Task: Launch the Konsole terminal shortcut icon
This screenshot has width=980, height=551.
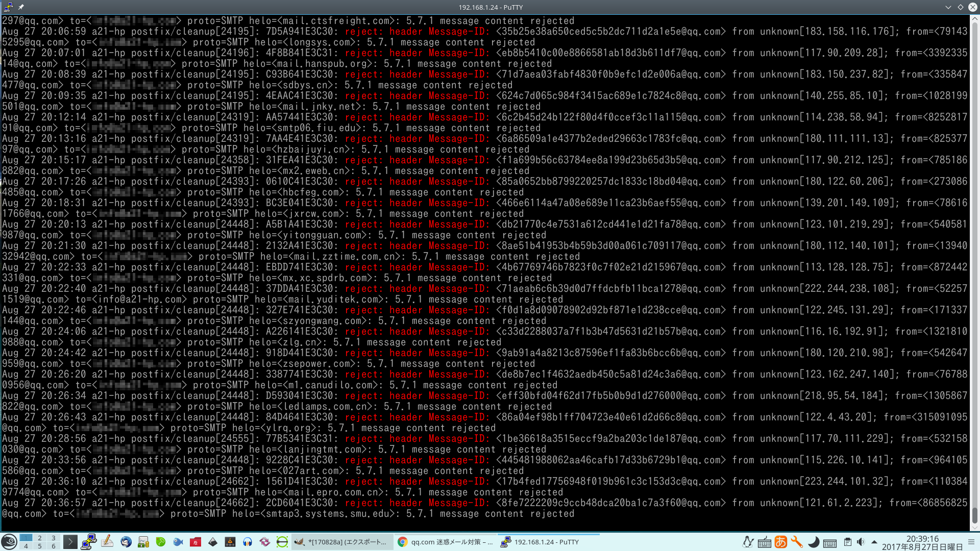Action: [x=70, y=542]
